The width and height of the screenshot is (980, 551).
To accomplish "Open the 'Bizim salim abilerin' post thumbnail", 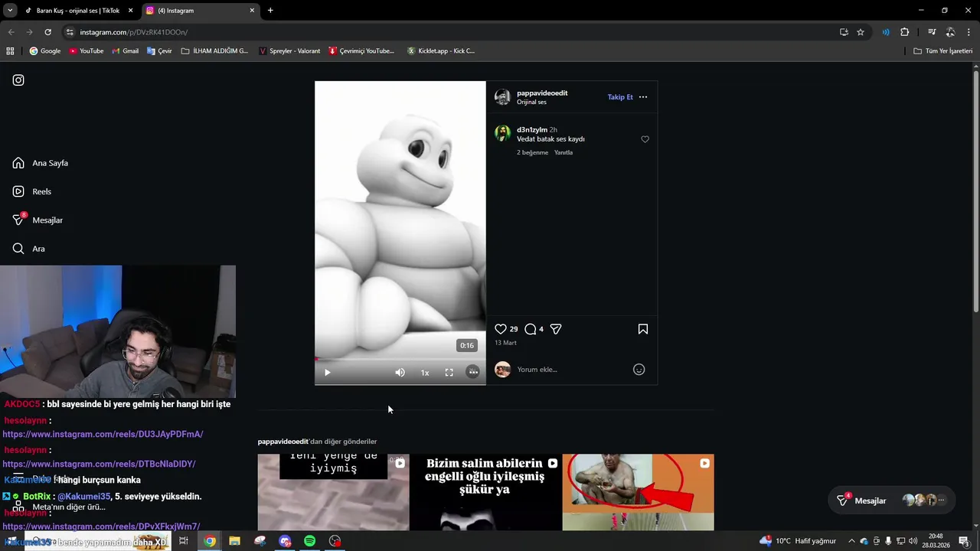I will point(485,492).
